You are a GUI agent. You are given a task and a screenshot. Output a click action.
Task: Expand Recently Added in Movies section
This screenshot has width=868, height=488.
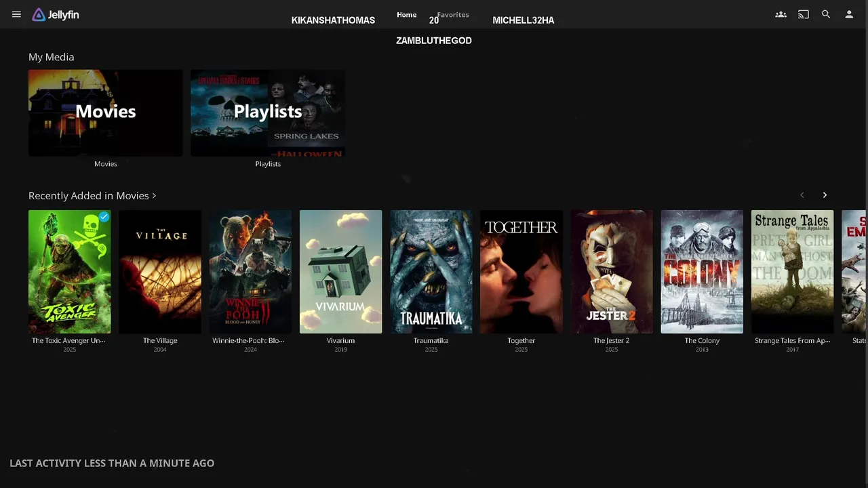[x=92, y=195]
